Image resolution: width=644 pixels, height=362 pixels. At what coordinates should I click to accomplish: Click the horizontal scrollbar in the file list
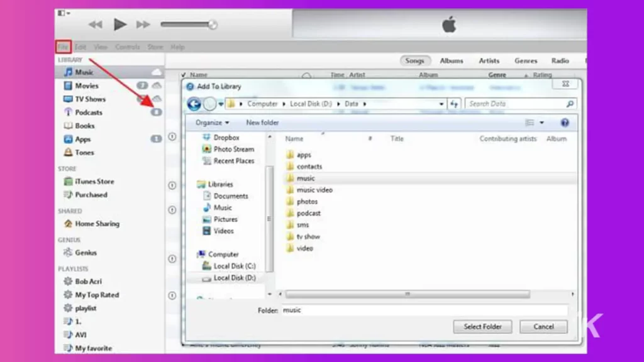tap(408, 294)
